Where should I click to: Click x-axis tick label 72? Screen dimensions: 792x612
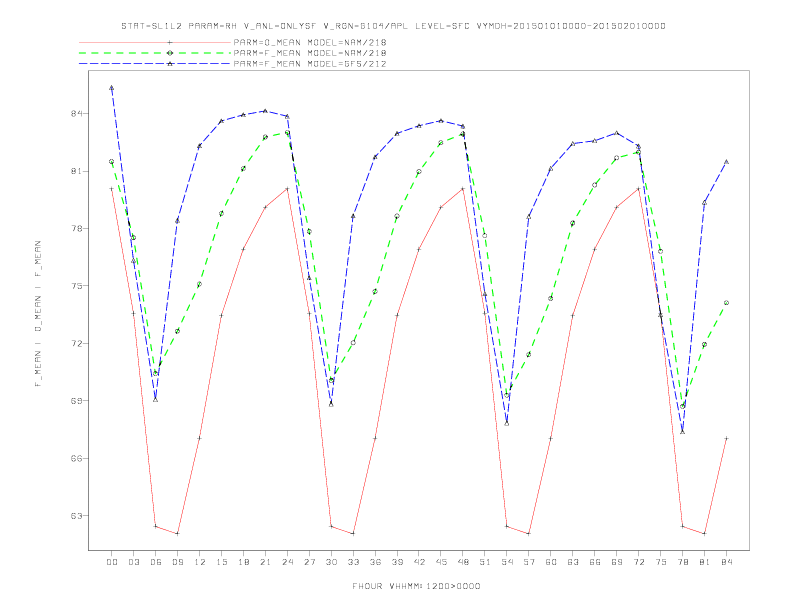point(638,562)
